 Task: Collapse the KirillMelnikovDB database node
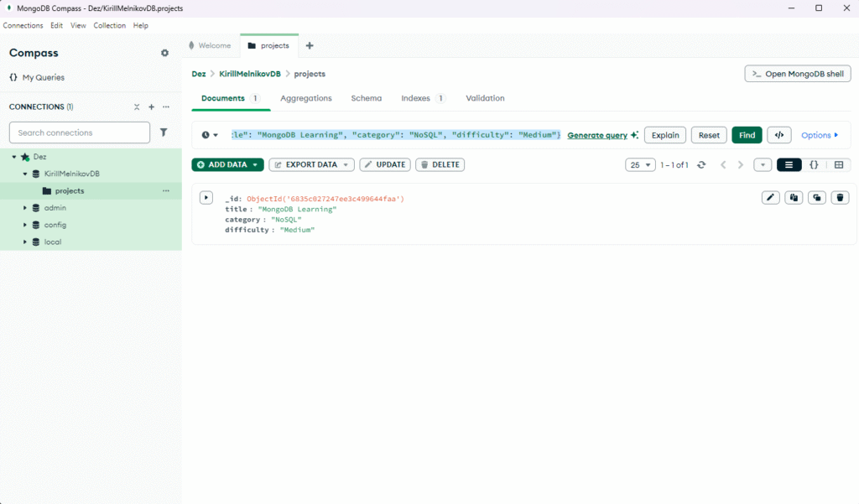coord(24,174)
